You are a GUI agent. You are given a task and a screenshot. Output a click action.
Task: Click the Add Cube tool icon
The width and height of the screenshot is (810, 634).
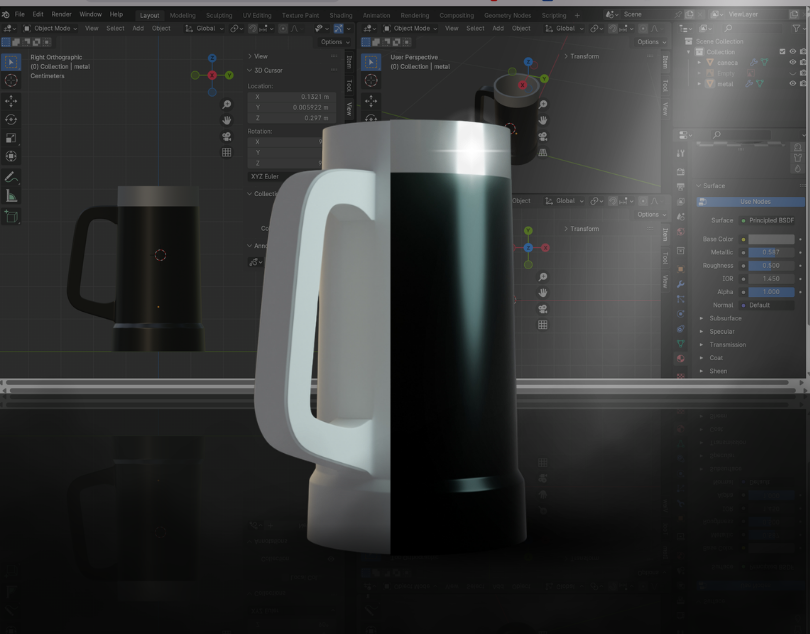[11, 216]
